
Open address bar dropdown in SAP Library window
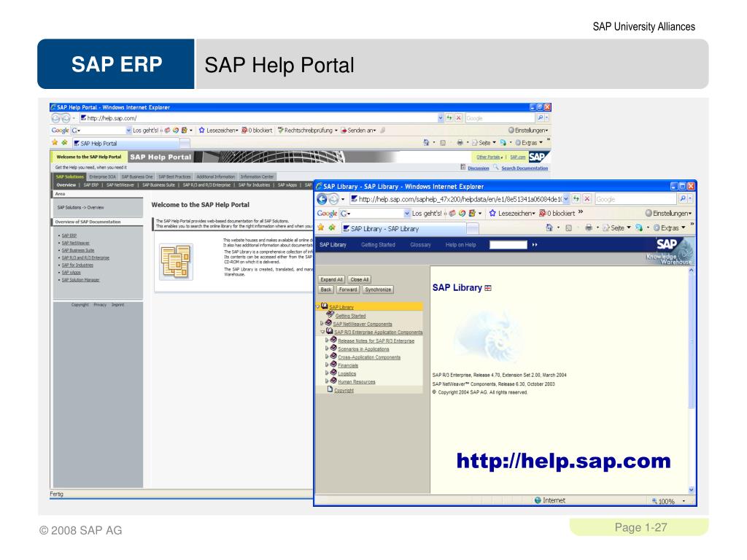[x=566, y=199]
